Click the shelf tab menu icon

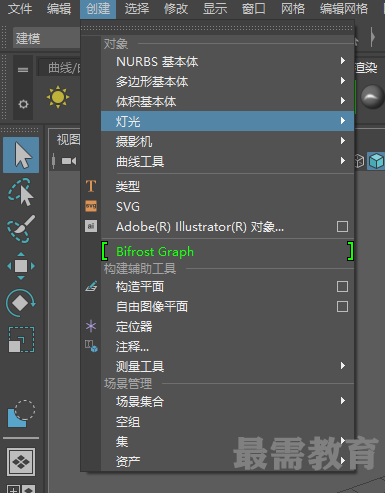23,70
